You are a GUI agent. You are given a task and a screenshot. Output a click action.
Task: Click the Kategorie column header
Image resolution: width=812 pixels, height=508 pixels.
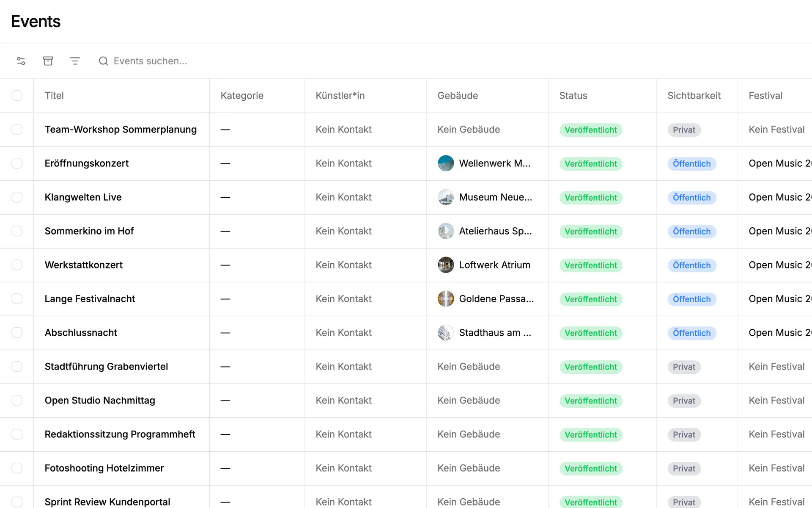coord(242,96)
